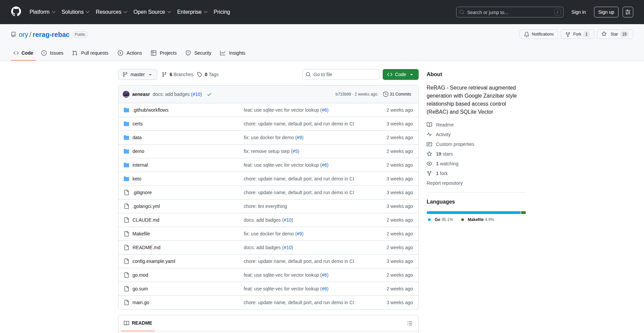Open the 31 Commits history

pos(397,94)
